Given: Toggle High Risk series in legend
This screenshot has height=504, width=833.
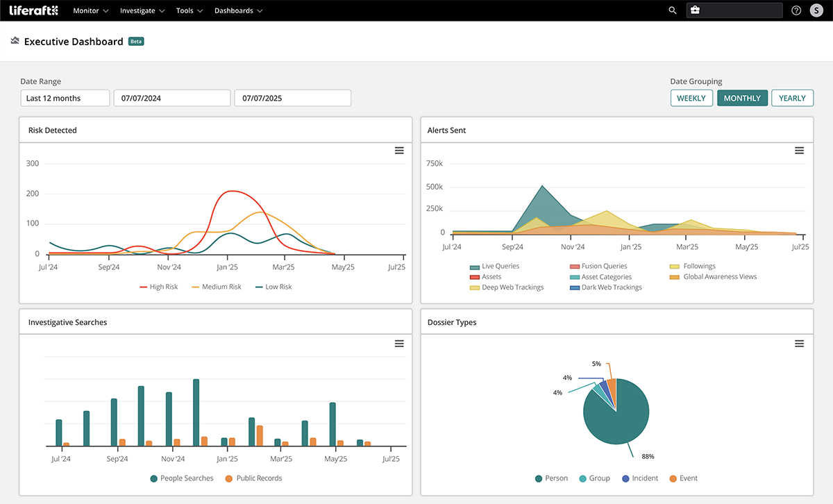Looking at the screenshot, I should click(159, 287).
